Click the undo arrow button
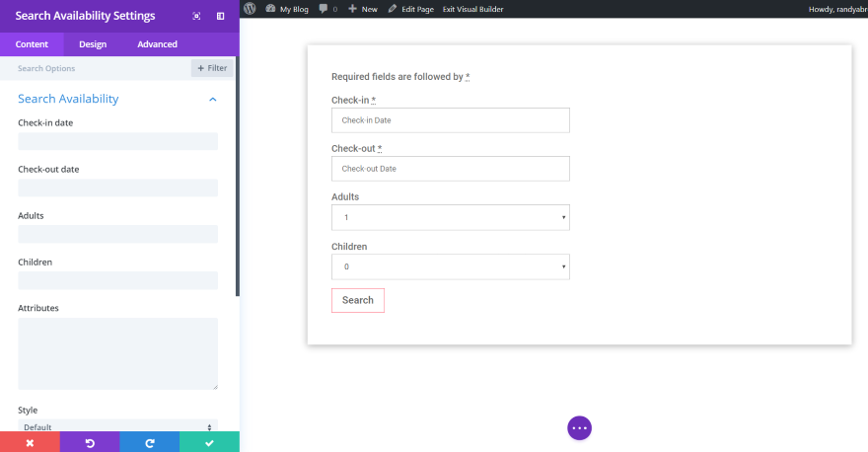This screenshot has height=452, width=868. coord(90,443)
